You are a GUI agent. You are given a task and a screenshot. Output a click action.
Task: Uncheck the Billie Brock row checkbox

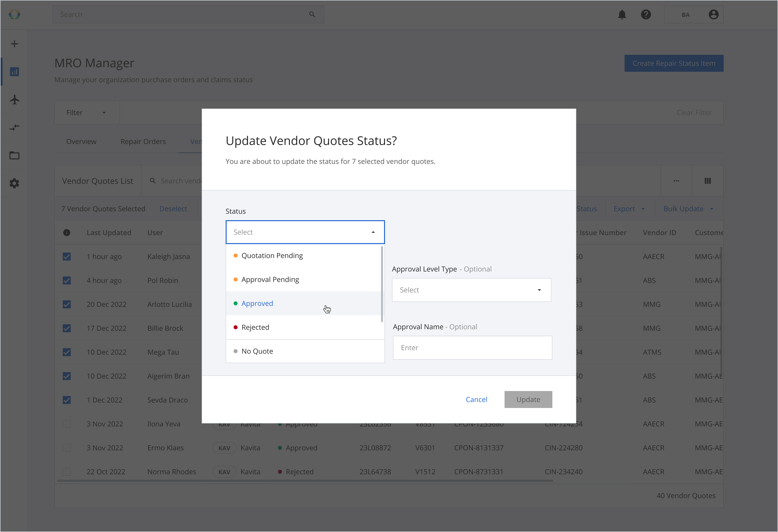[x=67, y=328]
